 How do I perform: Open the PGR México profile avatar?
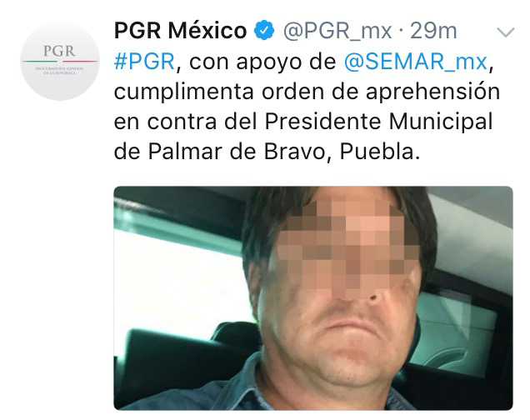pyautogui.click(x=60, y=61)
